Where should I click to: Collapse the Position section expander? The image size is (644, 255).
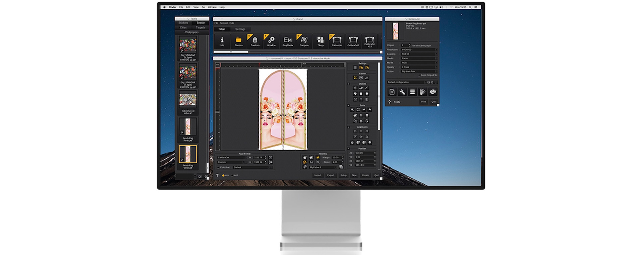click(x=348, y=149)
